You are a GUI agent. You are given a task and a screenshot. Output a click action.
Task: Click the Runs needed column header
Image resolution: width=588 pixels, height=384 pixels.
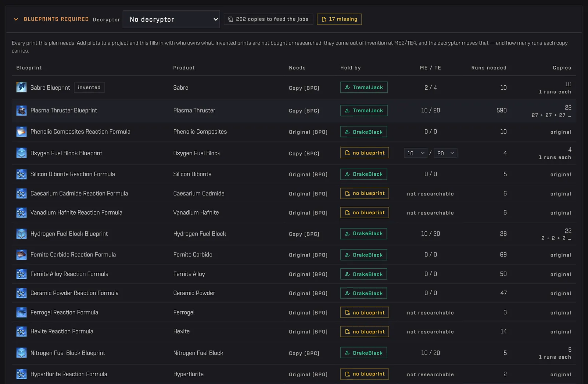(x=489, y=68)
